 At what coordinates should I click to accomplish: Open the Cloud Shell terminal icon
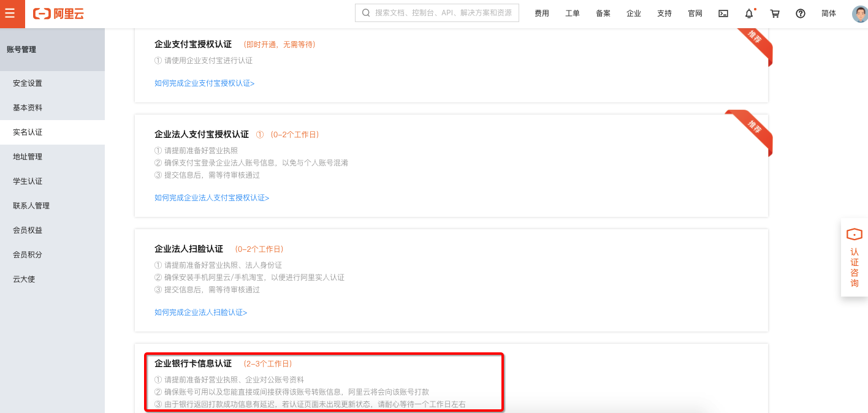[723, 13]
